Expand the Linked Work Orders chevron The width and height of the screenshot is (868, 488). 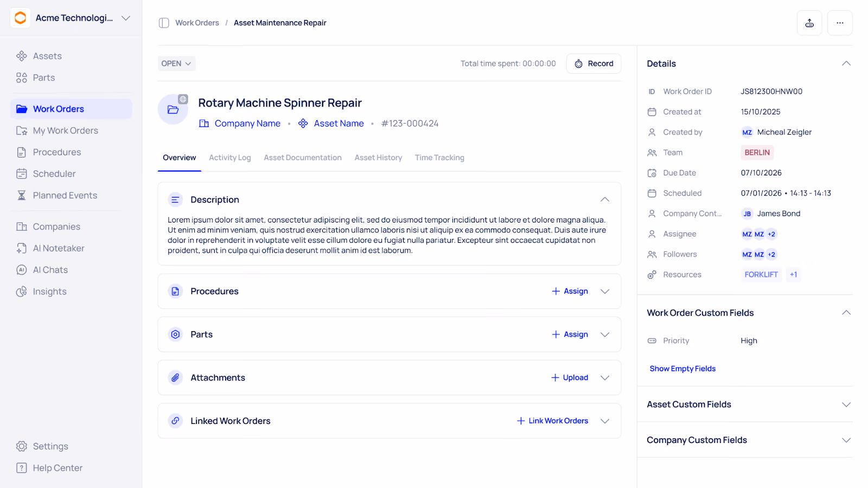pos(605,421)
